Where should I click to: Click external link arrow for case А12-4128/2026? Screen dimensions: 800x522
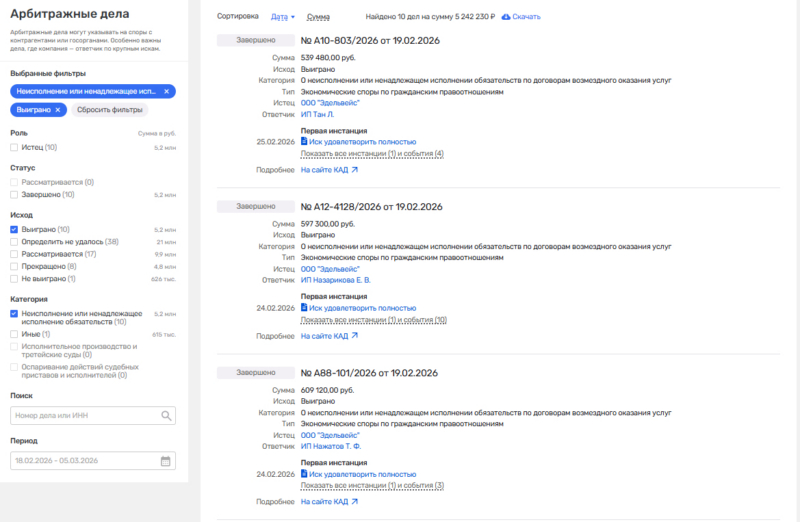point(354,336)
